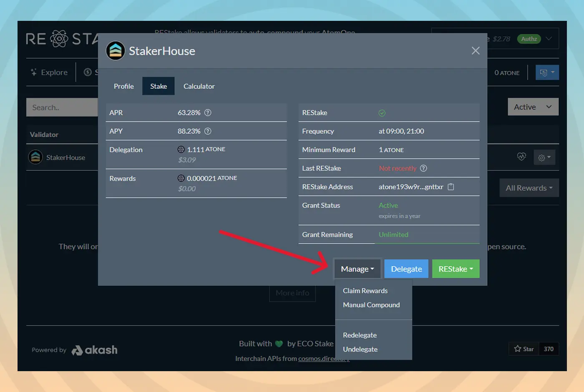Open the green REStake dropdown button
This screenshot has width=584, height=392.
[x=456, y=269]
